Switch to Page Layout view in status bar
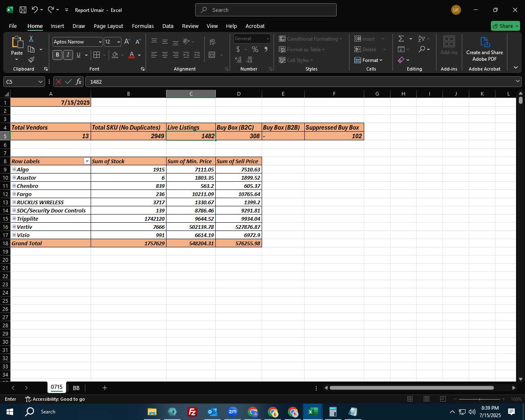 pos(427,399)
